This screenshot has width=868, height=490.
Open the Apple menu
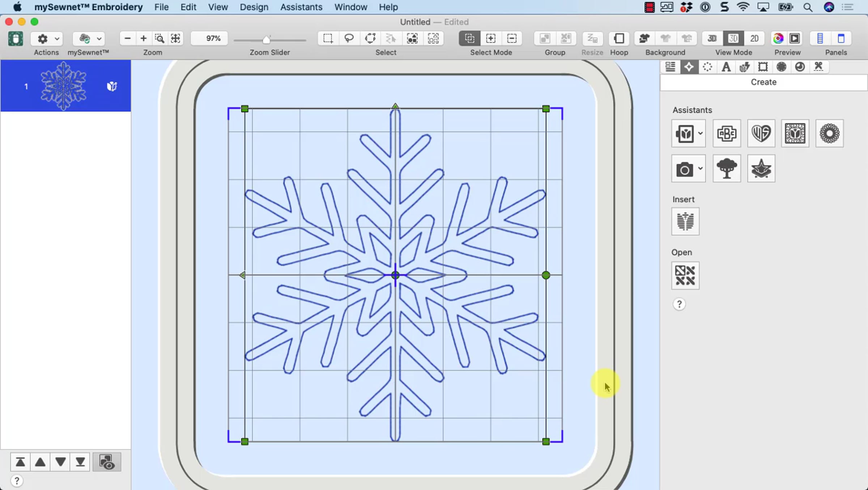17,7
